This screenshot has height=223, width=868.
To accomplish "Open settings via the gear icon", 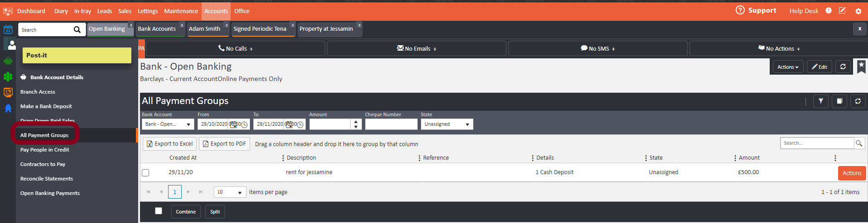I will coord(858,11).
